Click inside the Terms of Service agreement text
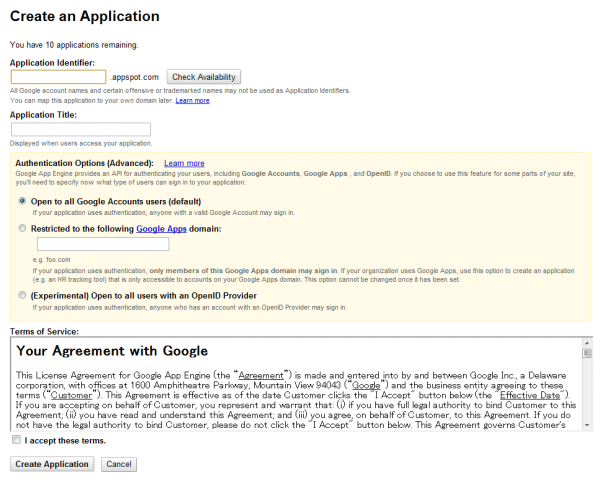Screen dimensions: 600x480 (290, 395)
